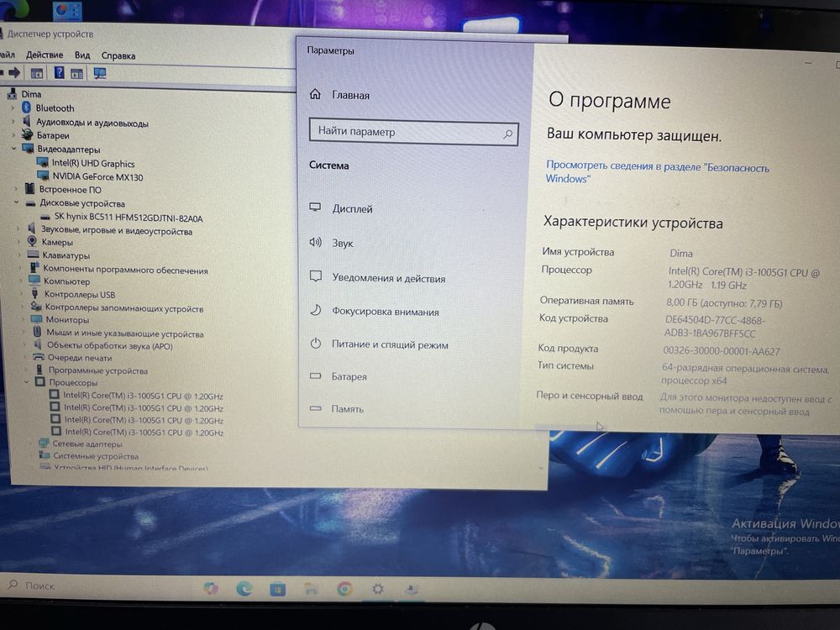
Task: Click the magnifier icon in settings search
Action: [507, 134]
